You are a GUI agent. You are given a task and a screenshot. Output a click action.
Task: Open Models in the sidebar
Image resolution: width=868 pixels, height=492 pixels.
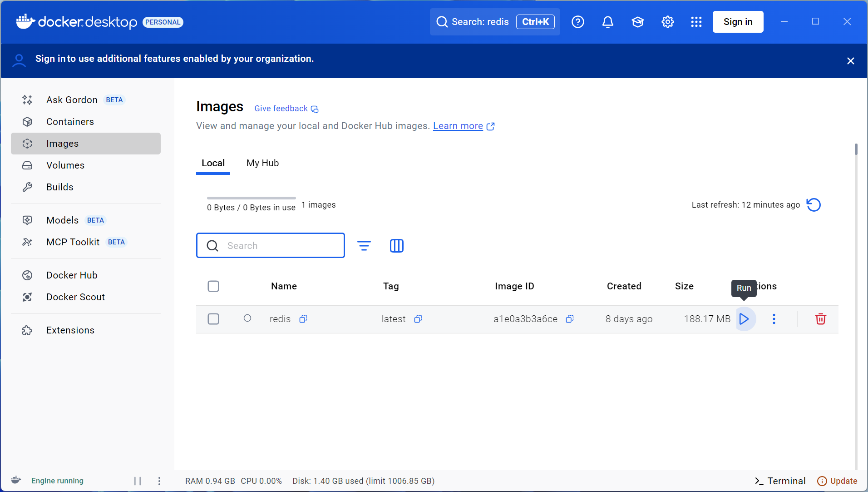(x=86, y=220)
